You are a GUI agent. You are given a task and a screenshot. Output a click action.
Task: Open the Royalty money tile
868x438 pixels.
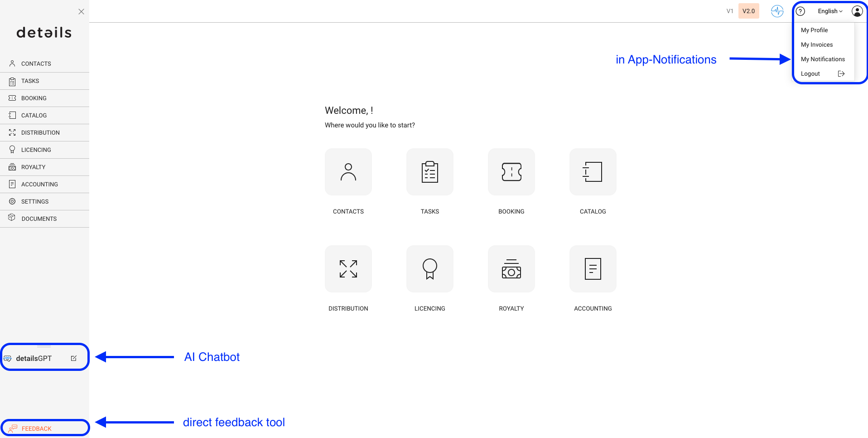click(x=511, y=269)
